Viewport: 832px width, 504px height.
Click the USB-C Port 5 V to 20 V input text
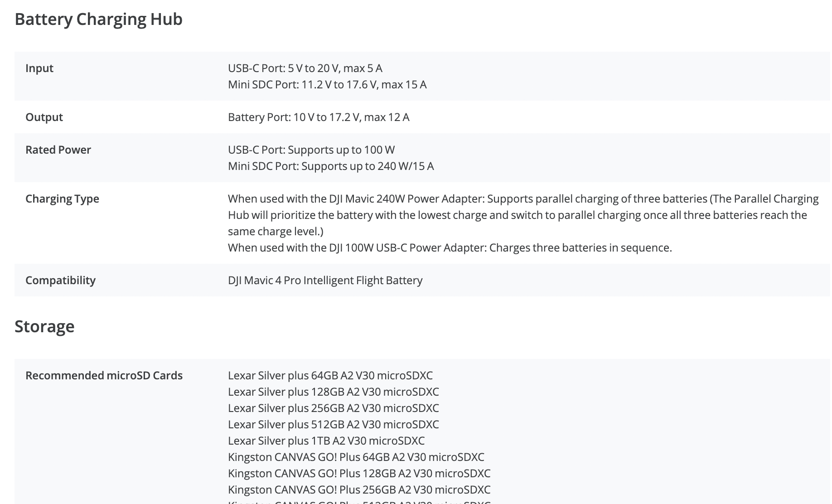(305, 68)
